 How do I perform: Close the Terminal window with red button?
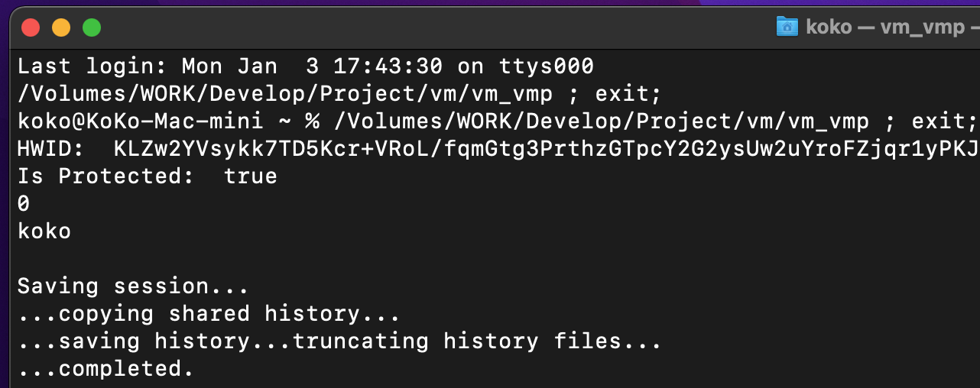coord(31,28)
